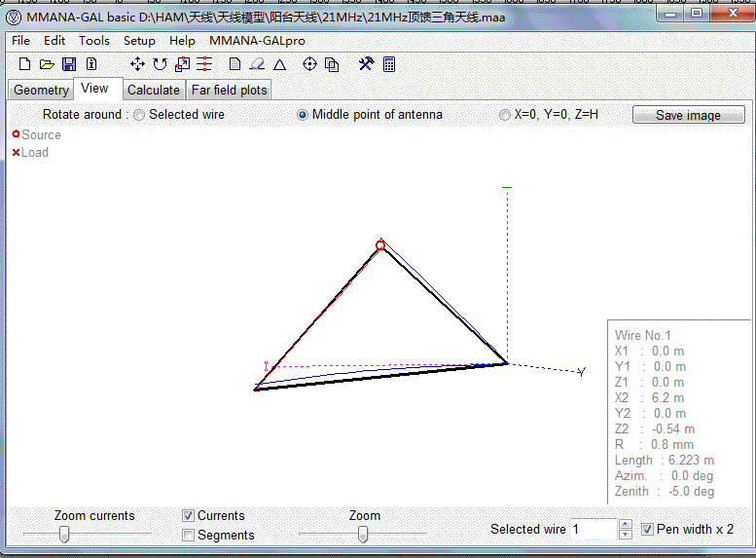Screen dimensions: 756x558
Task: Click the Open file folder icon
Action: click(47, 64)
